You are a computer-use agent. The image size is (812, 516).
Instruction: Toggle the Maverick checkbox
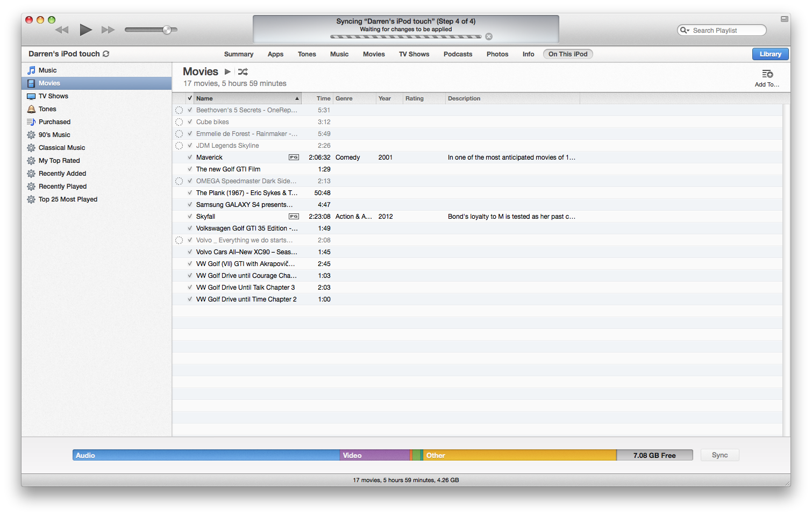click(x=190, y=157)
